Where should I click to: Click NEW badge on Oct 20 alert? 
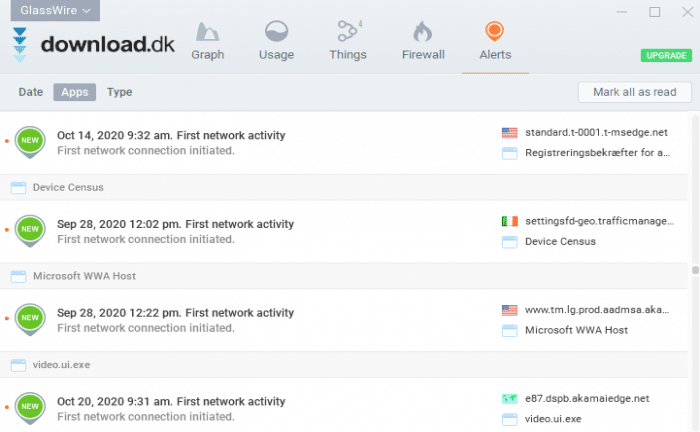pos(31,408)
